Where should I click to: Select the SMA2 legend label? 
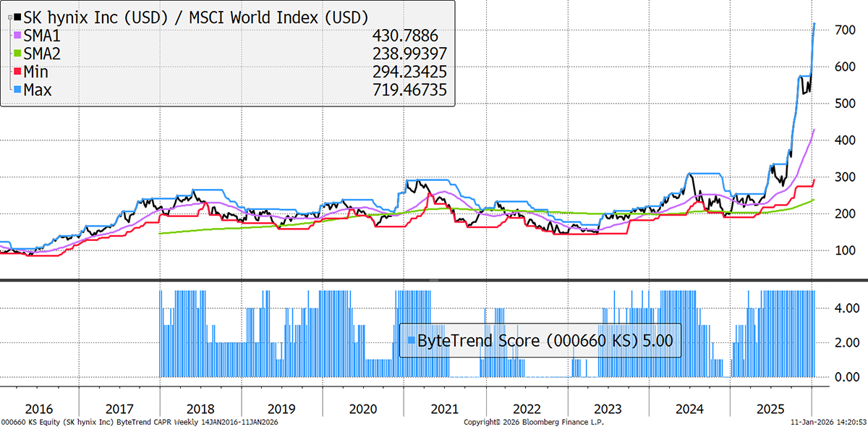(x=41, y=54)
